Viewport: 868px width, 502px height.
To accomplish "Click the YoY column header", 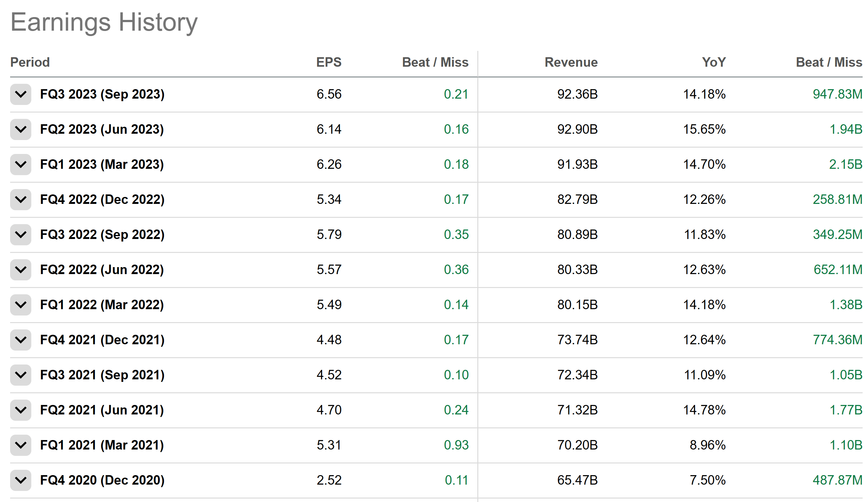I will pyautogui.click(x=713, y=62).
